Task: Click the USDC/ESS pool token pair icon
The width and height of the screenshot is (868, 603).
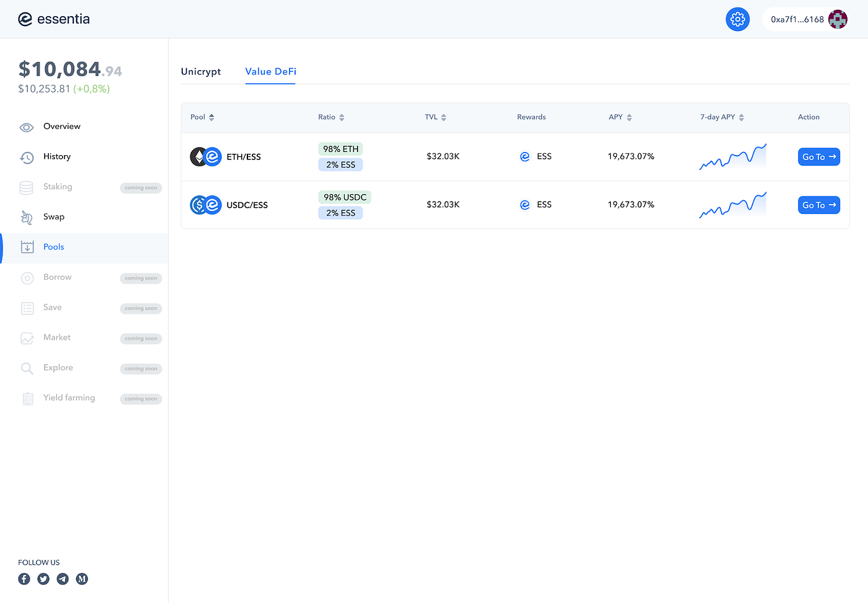Action: (x=206, y=205)
